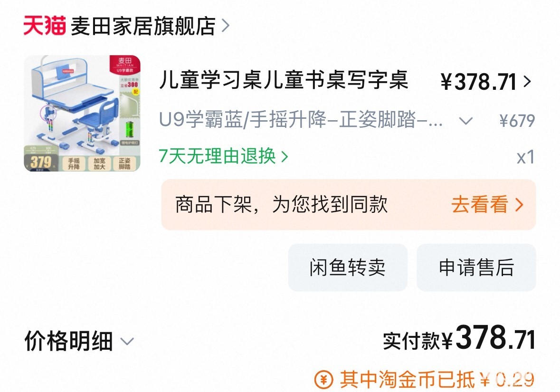Click chevron arrow beside store name

225,26
